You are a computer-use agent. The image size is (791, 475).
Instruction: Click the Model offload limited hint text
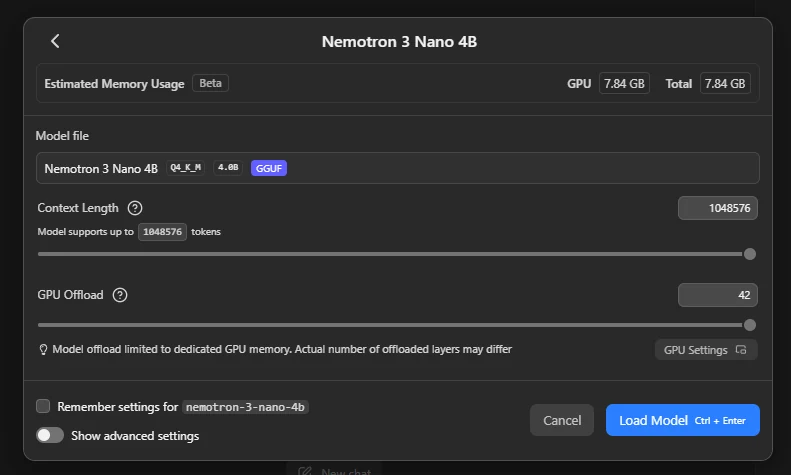(x=282, y=349)
